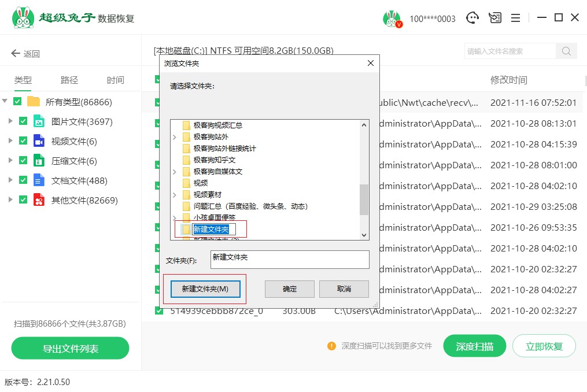Click the 确定 button in dialog
Screen dimensions: 587x392
(289, 289)
